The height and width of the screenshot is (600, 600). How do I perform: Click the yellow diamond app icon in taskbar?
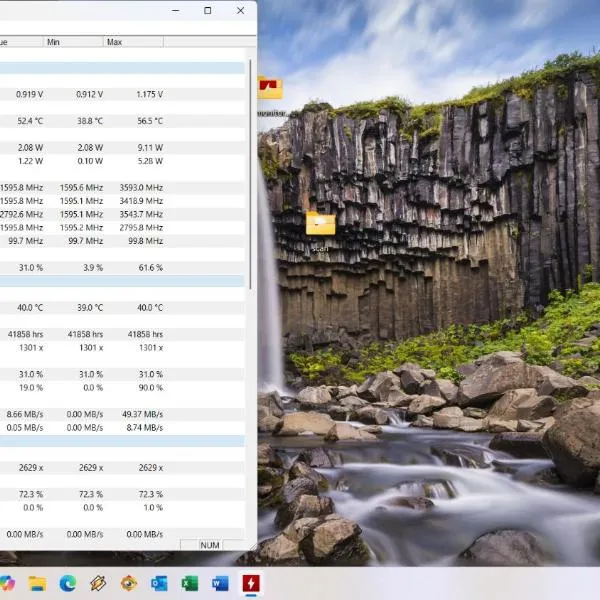tap(98, 582)
